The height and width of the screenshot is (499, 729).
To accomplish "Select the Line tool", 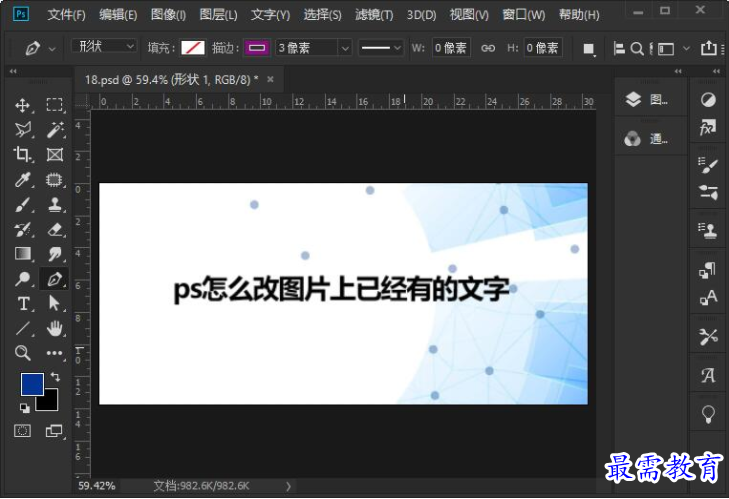I will [22, 328].
